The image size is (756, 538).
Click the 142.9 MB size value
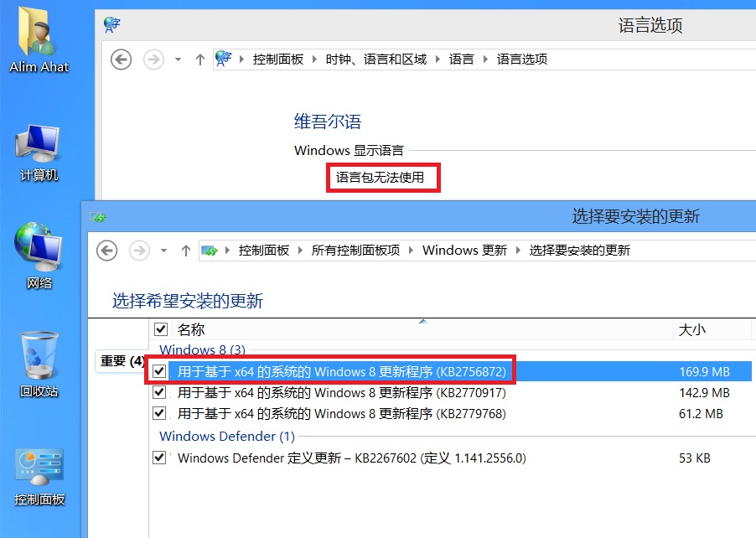[704, 393]
